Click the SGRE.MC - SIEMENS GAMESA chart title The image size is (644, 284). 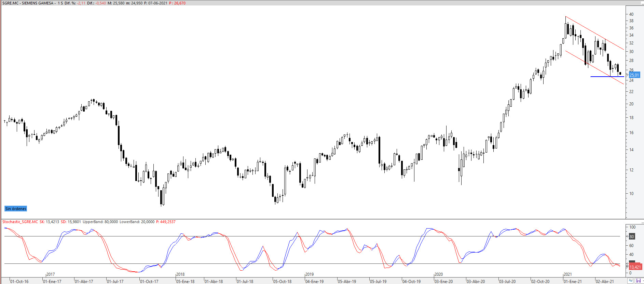coord(28,3)
